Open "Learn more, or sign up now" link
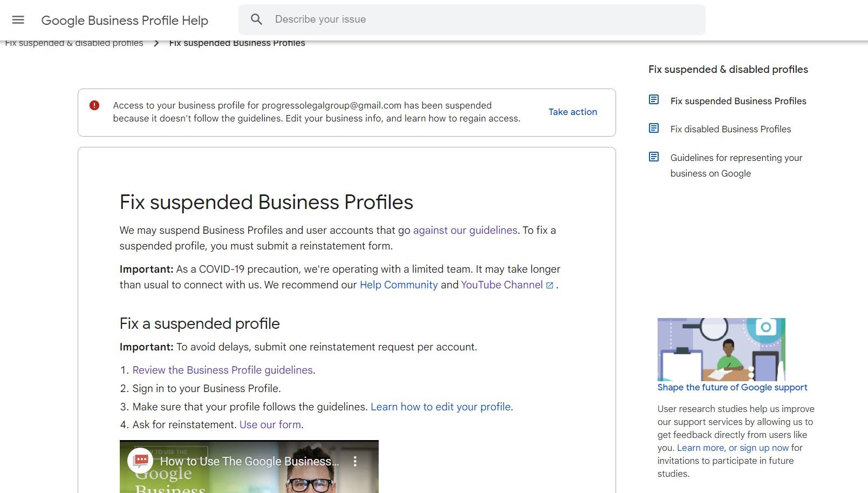This screenshot has height=493, width=868. click(733, 448)
